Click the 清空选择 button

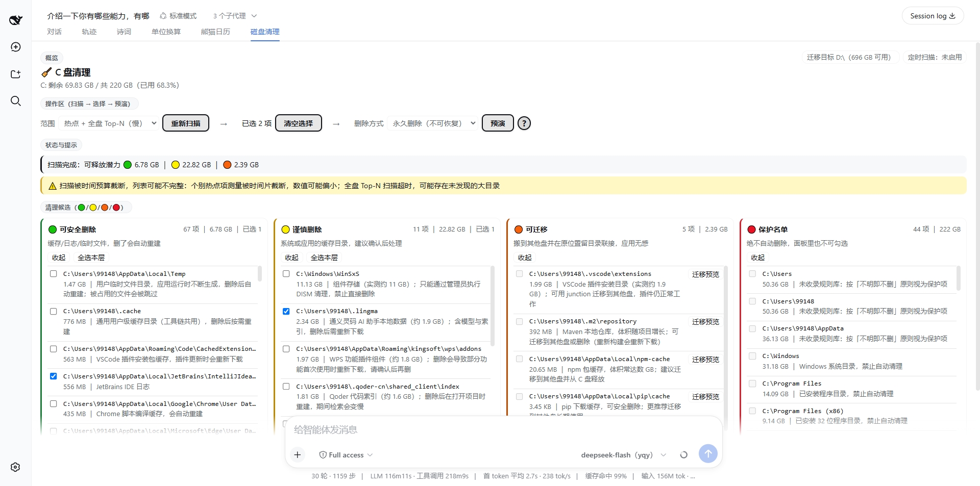299,123
